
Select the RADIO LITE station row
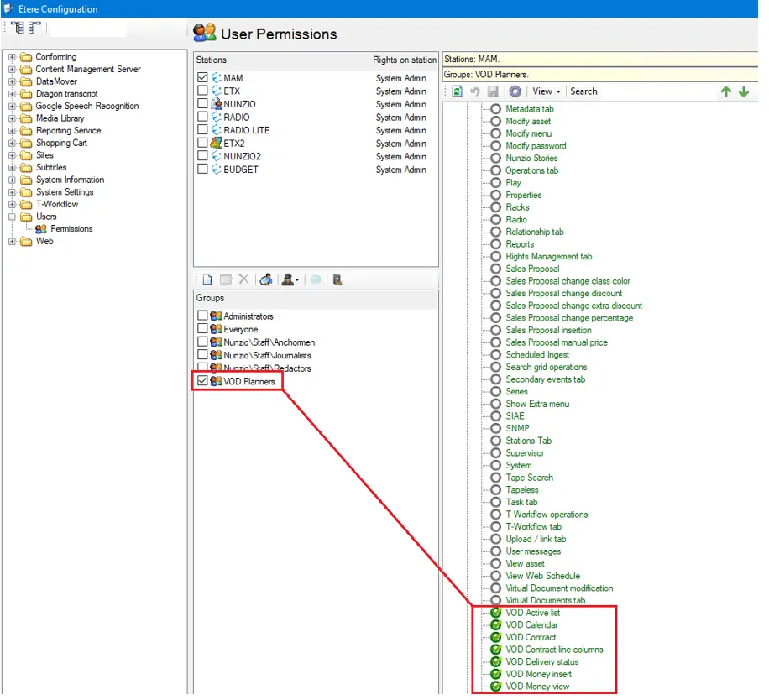pyautogui.click(x=247, y=130)
